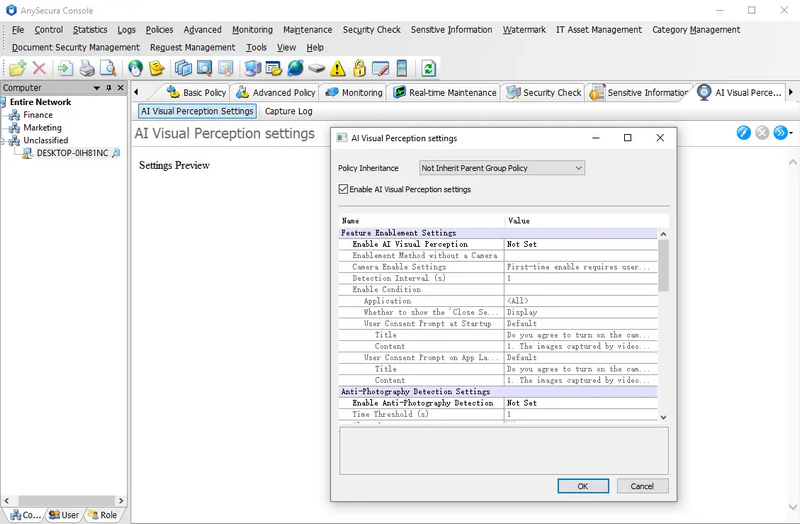Click the greyed-out round X icon
The height and width of the screenshot is (524, 800).
pos(762,133)
